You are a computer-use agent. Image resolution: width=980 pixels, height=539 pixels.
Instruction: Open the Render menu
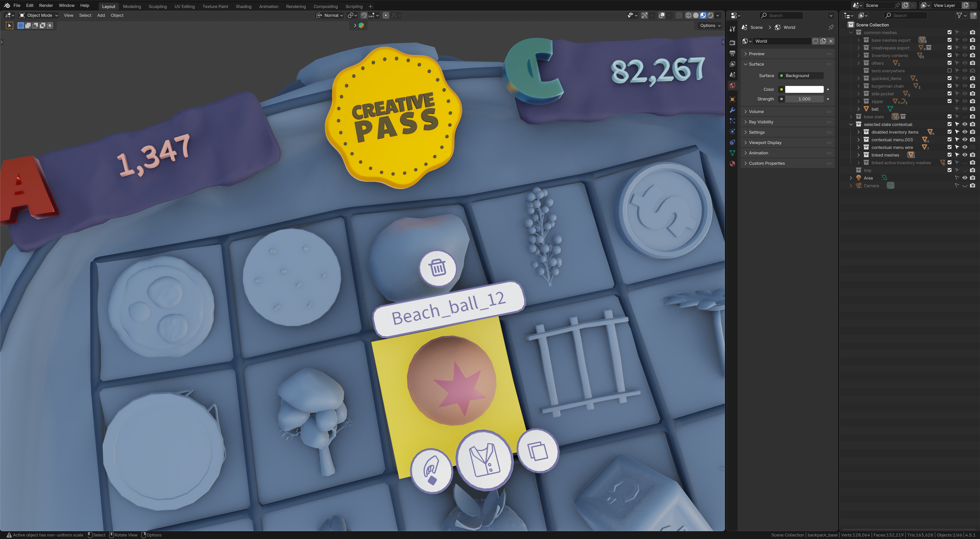46,5
